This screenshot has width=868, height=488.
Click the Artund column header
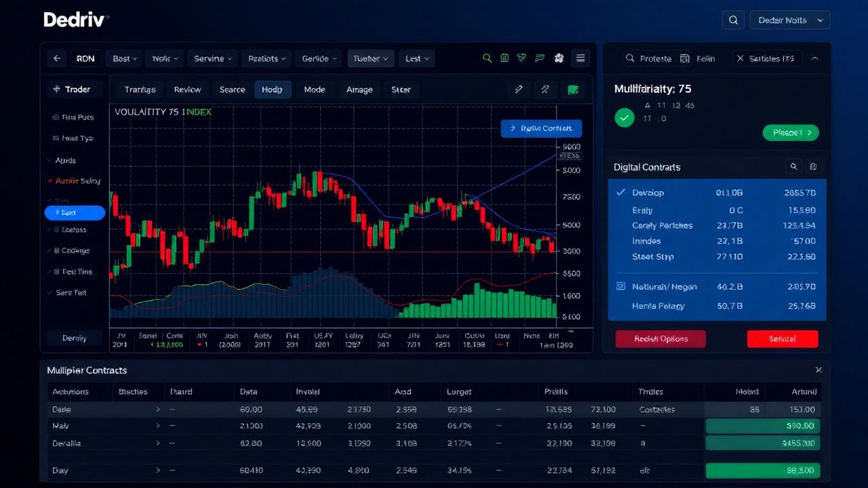coord(804,391)
